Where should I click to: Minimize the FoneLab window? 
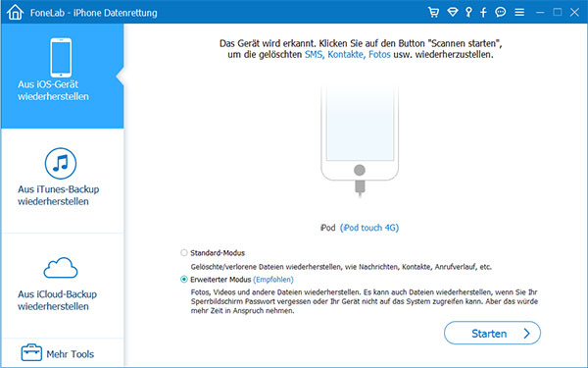540,13
